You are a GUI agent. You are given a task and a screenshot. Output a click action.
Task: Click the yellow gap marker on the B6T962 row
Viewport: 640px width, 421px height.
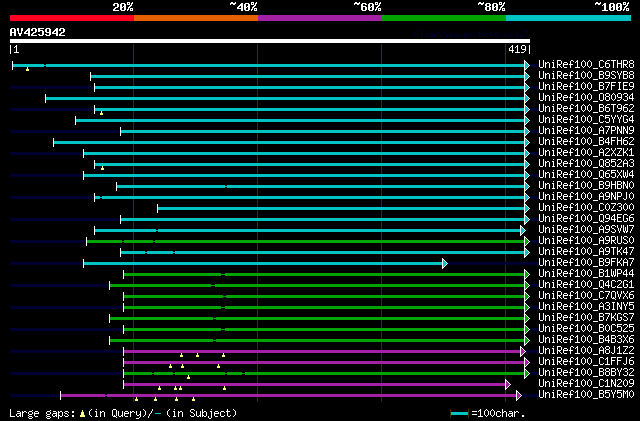101,113
